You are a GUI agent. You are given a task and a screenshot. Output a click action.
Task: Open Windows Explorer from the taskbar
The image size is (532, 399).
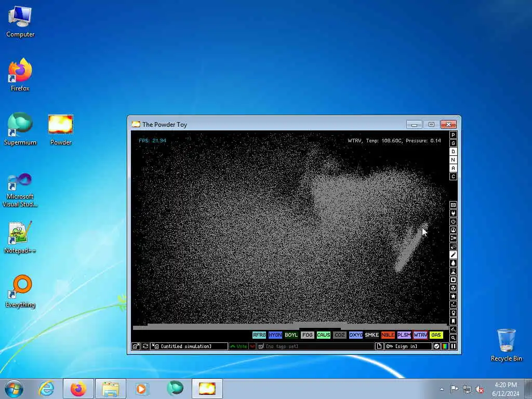pyautogui.click(x=111, y=389)
